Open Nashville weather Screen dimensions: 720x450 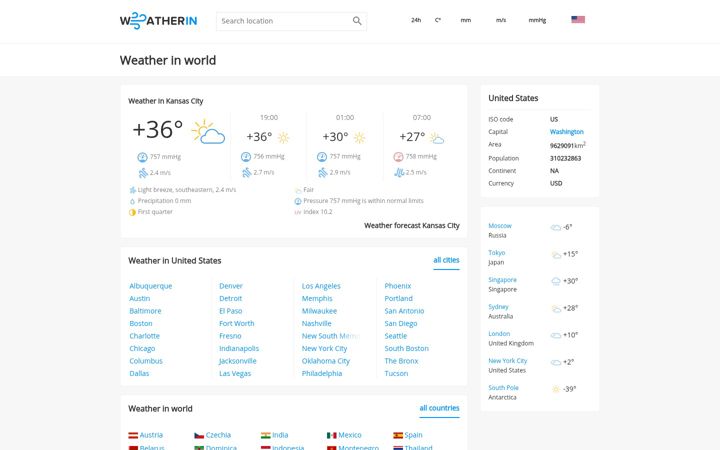[316, 324]
